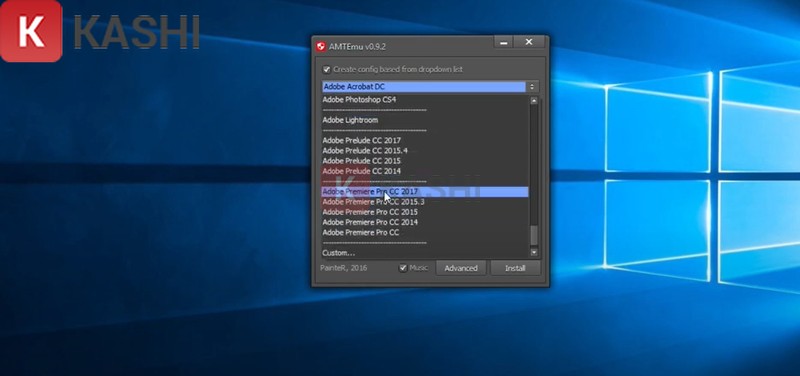The image size is (800, 376).
Task: Click list scrollbar down arrow
Action: [534, 252]
